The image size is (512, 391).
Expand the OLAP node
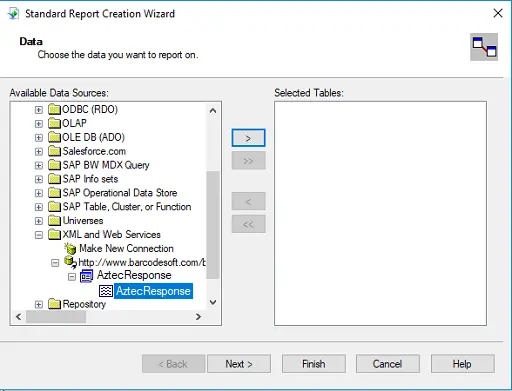tap(39, 124)
